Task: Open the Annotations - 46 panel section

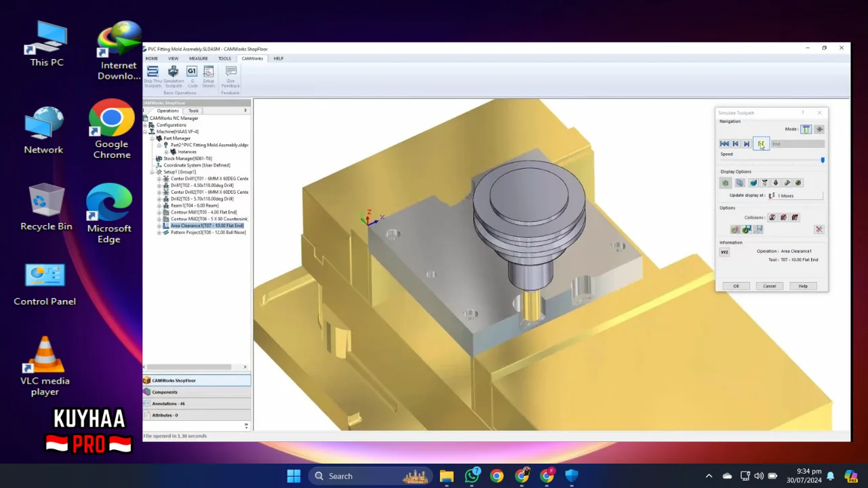Action: click(x=197, y=403)
